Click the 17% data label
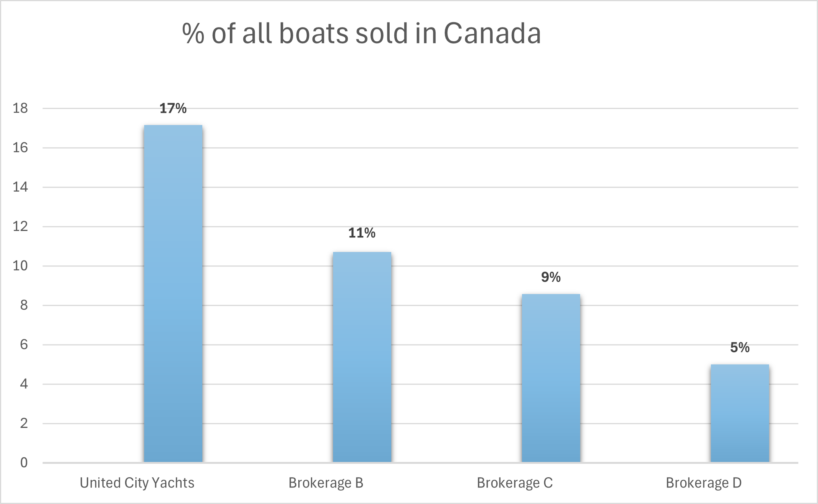 tap(173, 109)
